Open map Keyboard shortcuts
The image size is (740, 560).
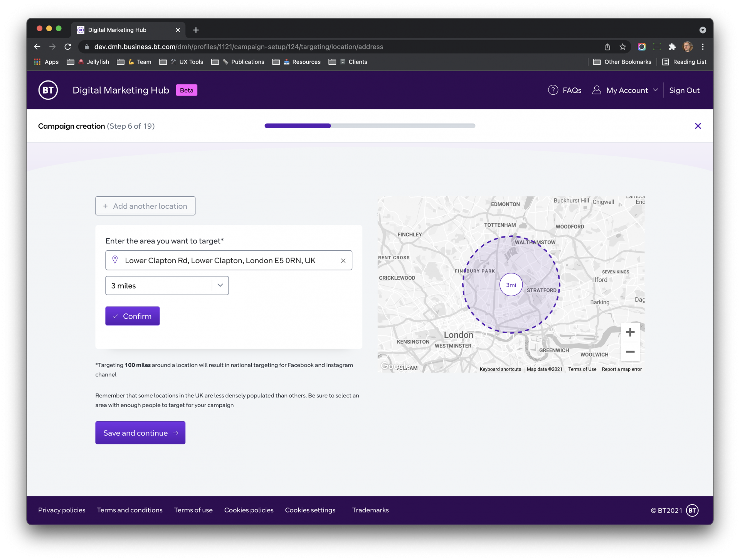[x=500, y=369]
